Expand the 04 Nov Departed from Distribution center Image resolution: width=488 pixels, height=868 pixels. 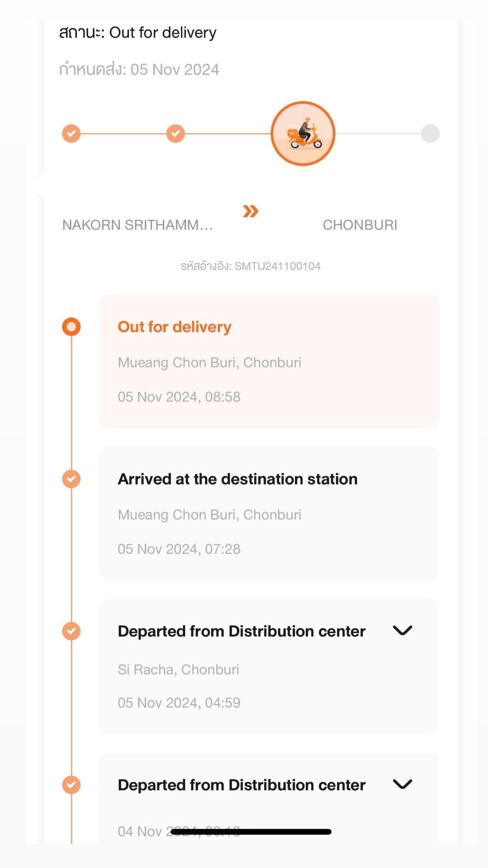point(402,784)
